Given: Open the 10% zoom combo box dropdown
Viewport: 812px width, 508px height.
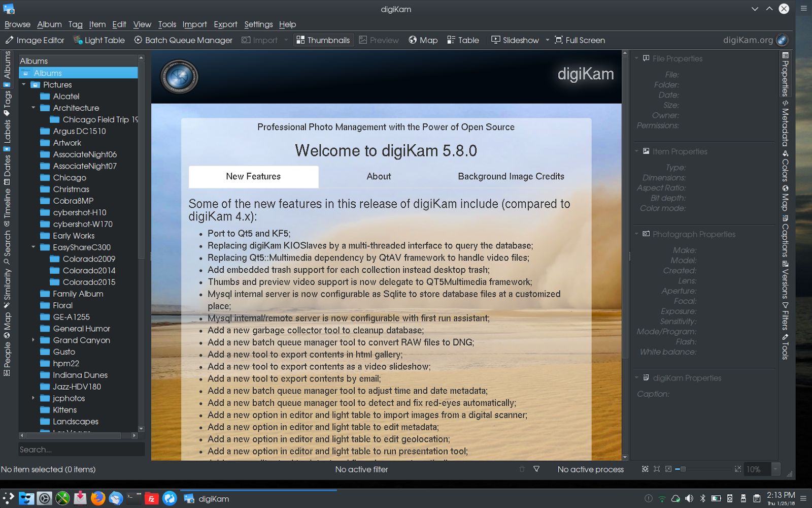Looking at the screenshot, I should pyautogui.click(x=775, y=469).
